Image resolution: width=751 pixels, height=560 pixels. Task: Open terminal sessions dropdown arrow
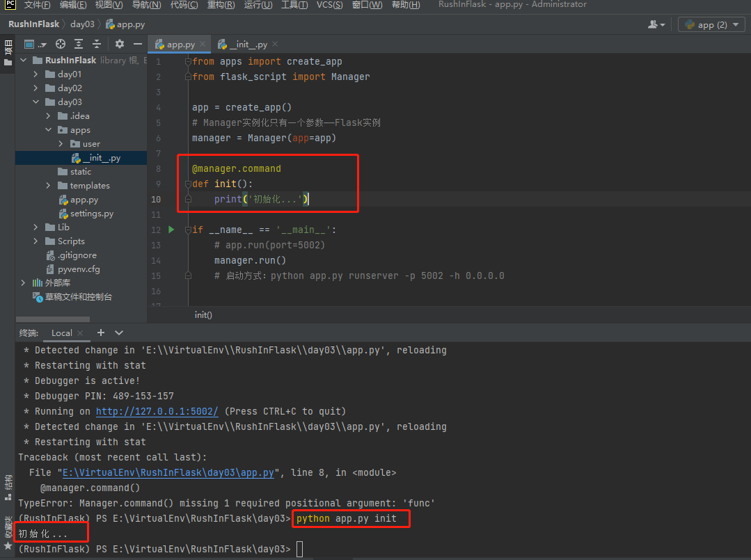[x=119, y=333]
